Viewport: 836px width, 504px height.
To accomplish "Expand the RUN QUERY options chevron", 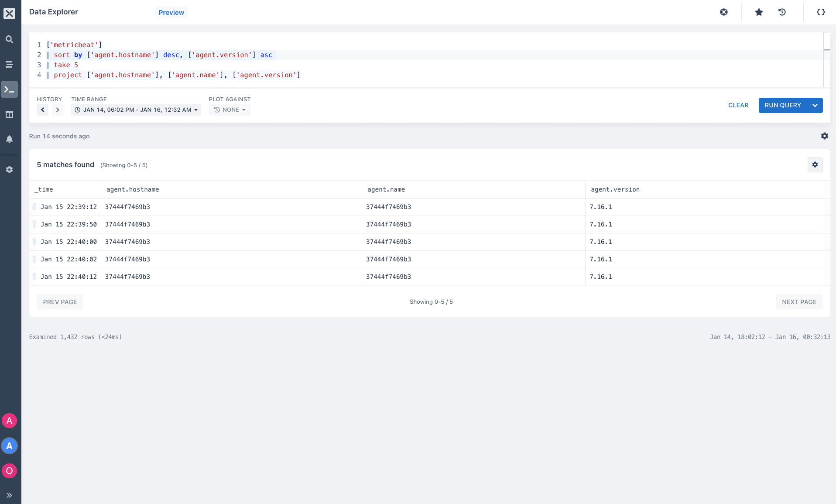I will 815,105.
